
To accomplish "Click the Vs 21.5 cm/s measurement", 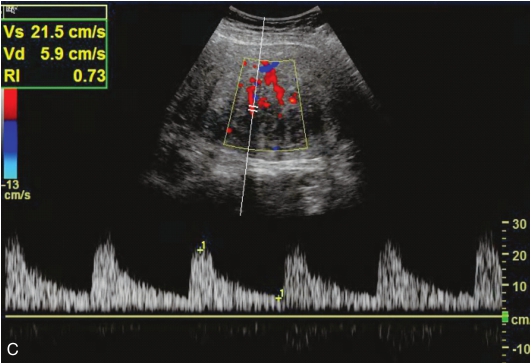I will (54, 32).
